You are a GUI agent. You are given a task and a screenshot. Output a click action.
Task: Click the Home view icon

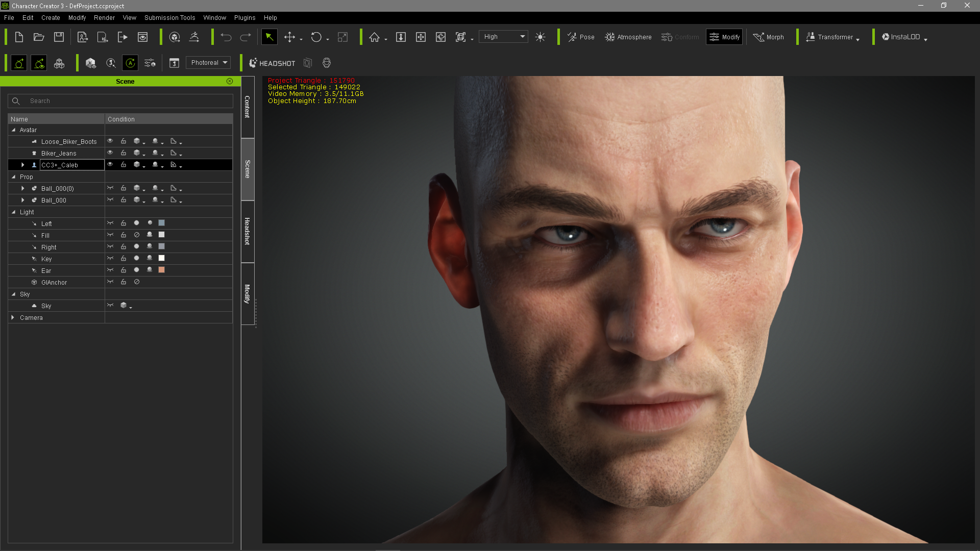pos(374,37)
